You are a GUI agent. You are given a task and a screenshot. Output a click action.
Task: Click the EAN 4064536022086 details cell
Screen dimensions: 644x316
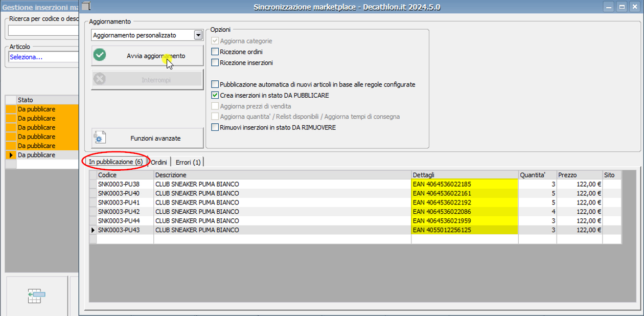point(465,212)
